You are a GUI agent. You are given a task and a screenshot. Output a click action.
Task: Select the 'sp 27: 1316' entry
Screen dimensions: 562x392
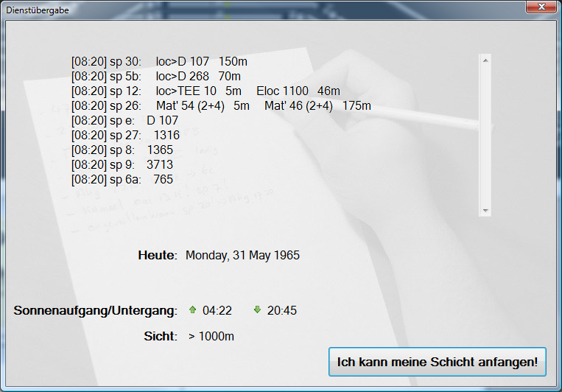point(125,135)
